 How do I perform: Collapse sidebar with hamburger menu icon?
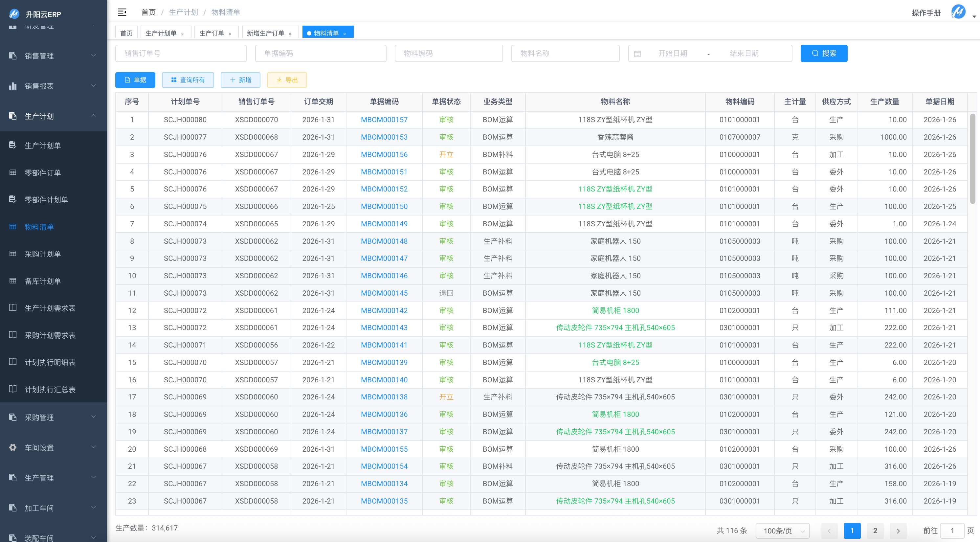point(122,12)
